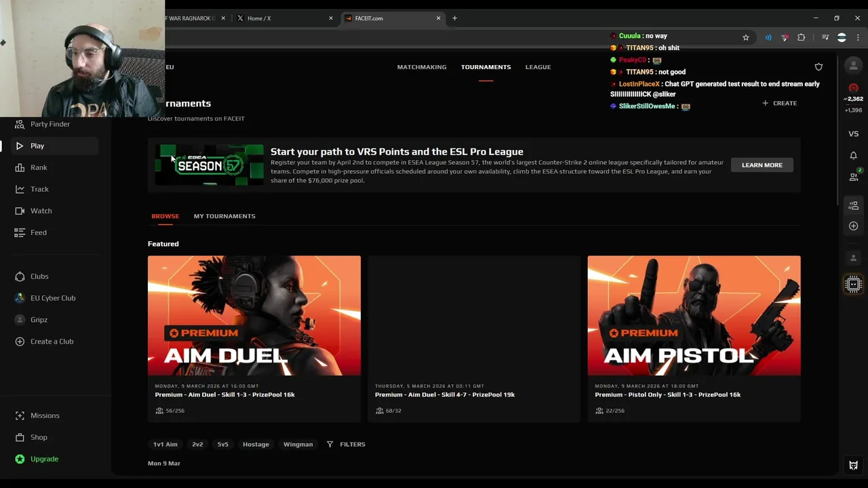Open browser extensions puzzle icon
The width and height of the screenshot is (868, 488).
pyautogui.click(x=802, y=38)
